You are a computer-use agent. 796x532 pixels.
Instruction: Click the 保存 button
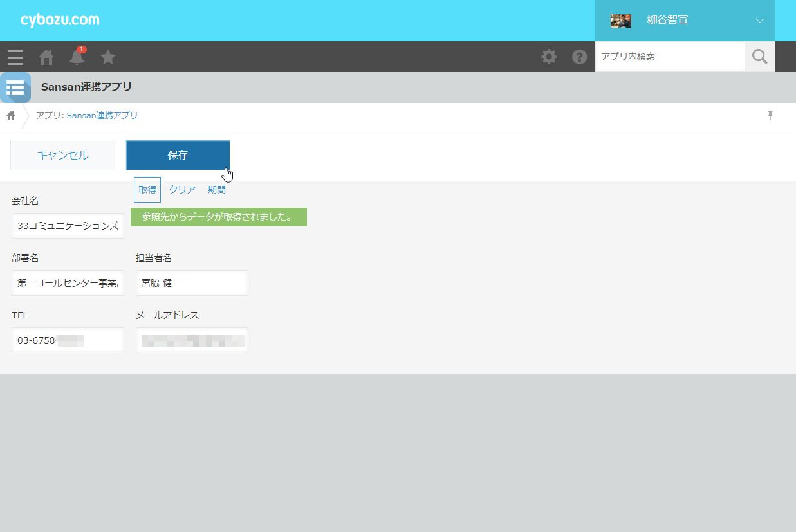coord(178,155)
